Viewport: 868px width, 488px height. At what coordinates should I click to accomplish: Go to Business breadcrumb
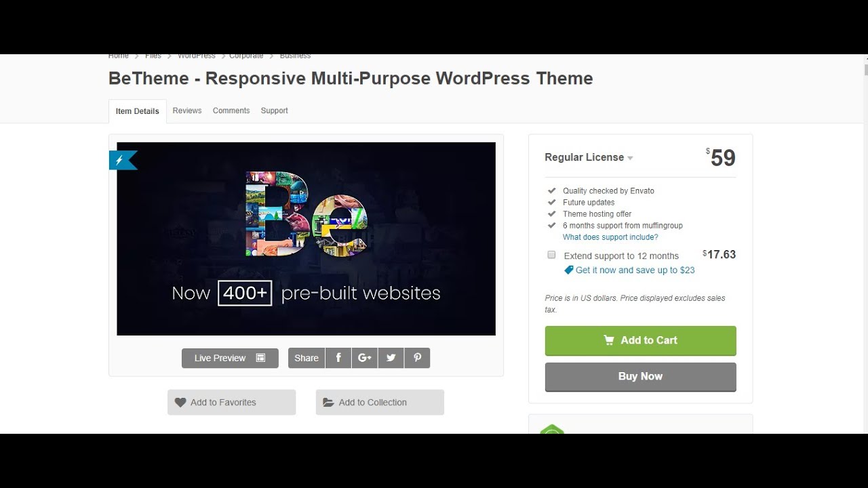pyautogui.click(x=295, y=56)
